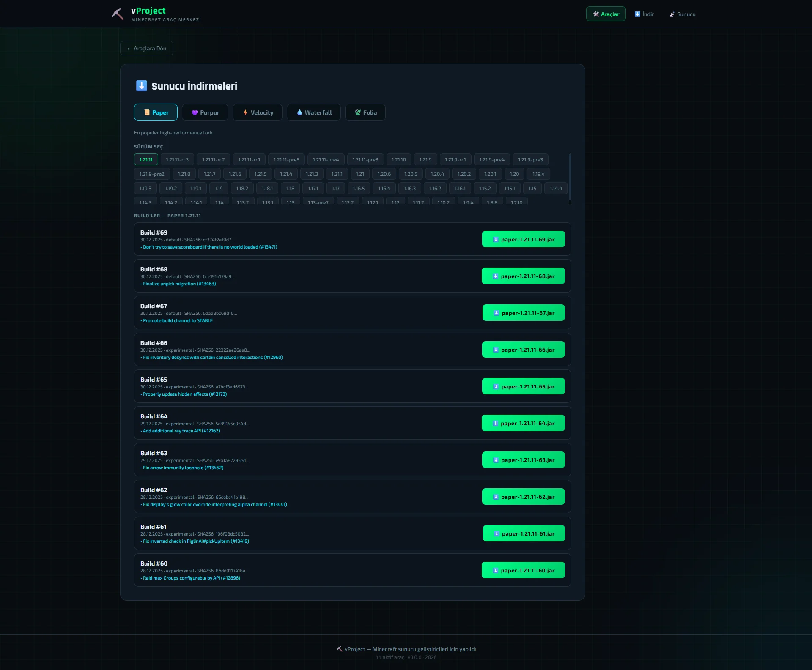
Task: Select version 1.16.5
Action: coord(359,189)
